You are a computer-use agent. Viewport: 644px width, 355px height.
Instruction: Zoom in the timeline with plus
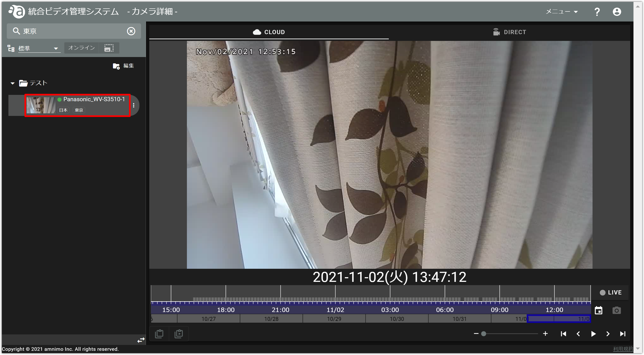point(545,333)
